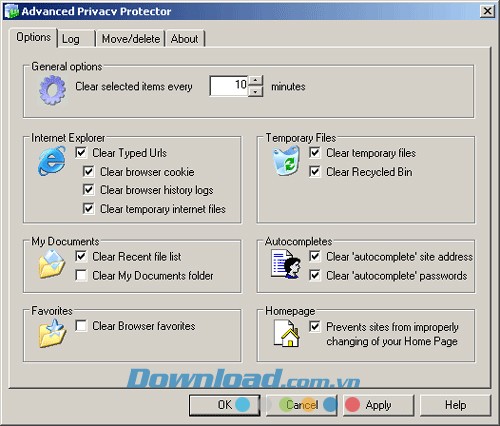Toggle Clear 'autocomplete' site address checkbox
Image resolution: width=500 pixels, height=426 pixels.
click(315, 256)
